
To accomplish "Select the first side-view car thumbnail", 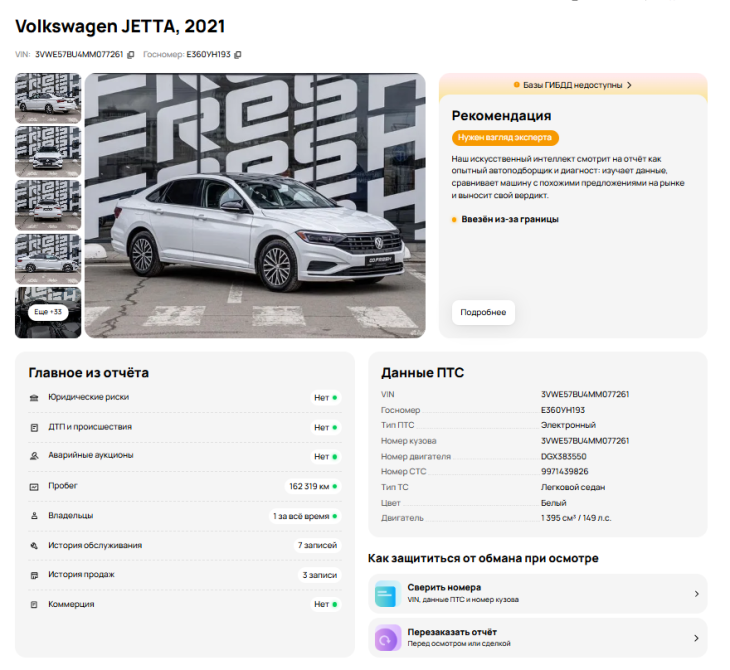I will (x=48, y=98).
